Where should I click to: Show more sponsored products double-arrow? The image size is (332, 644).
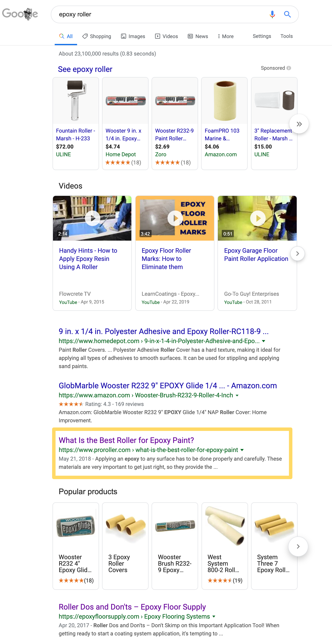299,124
